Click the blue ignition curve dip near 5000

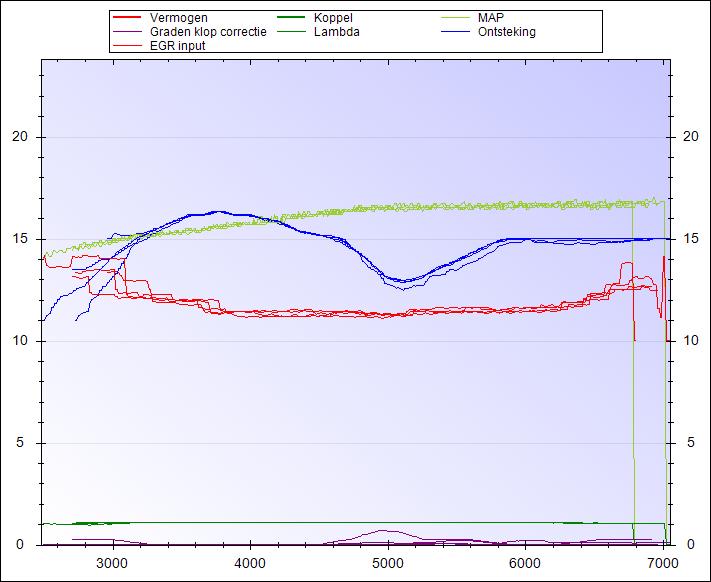click(x=404, y=282)
